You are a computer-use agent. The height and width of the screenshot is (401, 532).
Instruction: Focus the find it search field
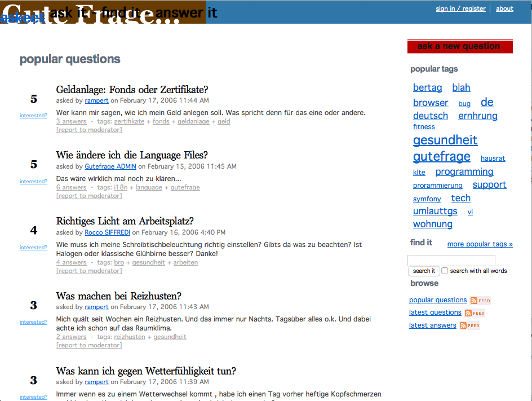click(x=451, y=260)
